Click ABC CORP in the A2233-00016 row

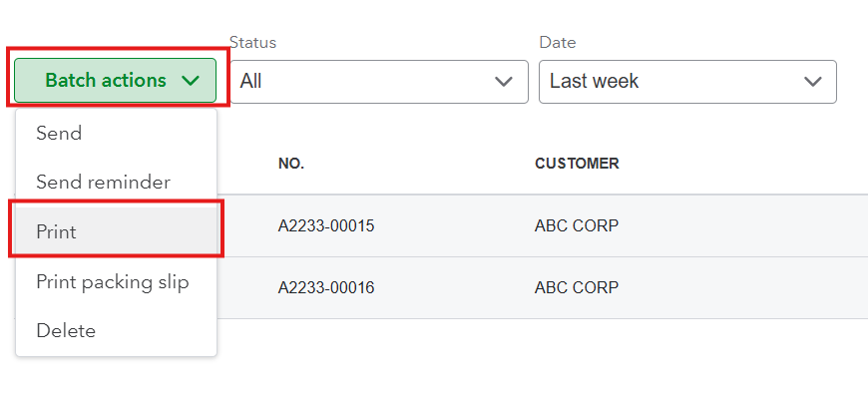[x=577, y=288]
